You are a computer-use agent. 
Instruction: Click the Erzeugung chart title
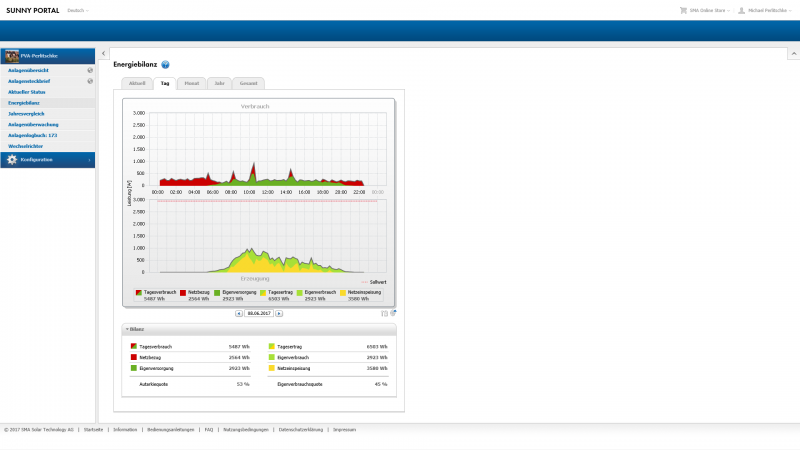(255, 279)
